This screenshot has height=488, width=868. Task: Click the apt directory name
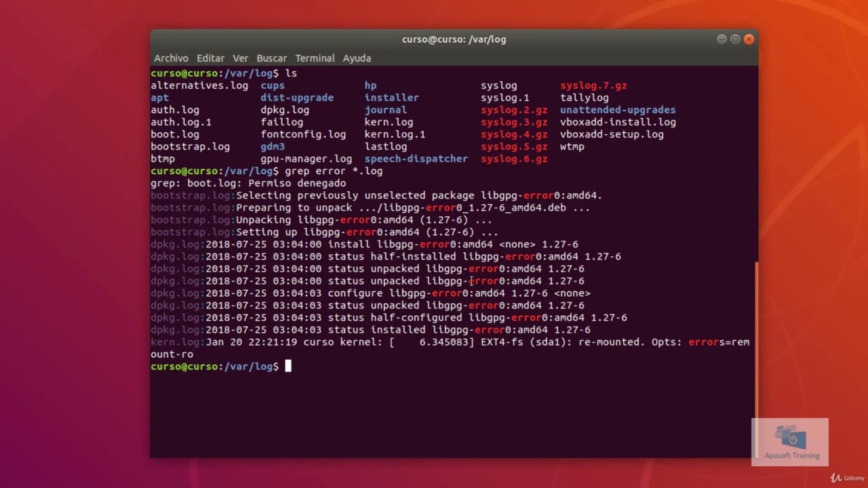pos(159,98)
